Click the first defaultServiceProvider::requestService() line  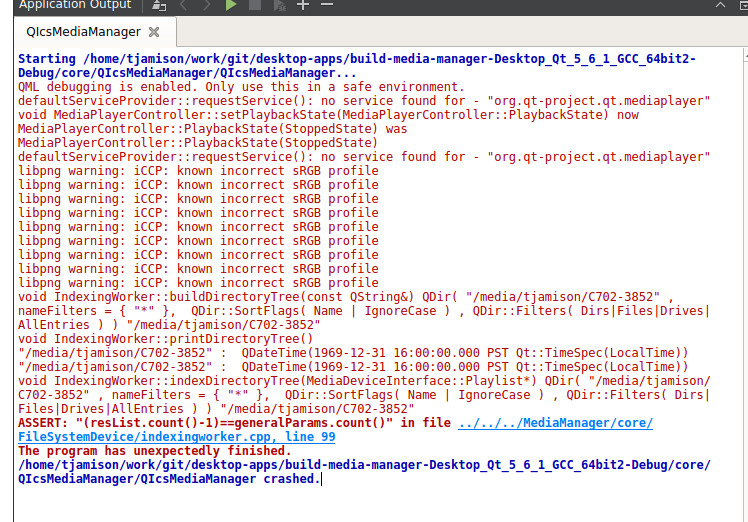click(x=364, y=101)
